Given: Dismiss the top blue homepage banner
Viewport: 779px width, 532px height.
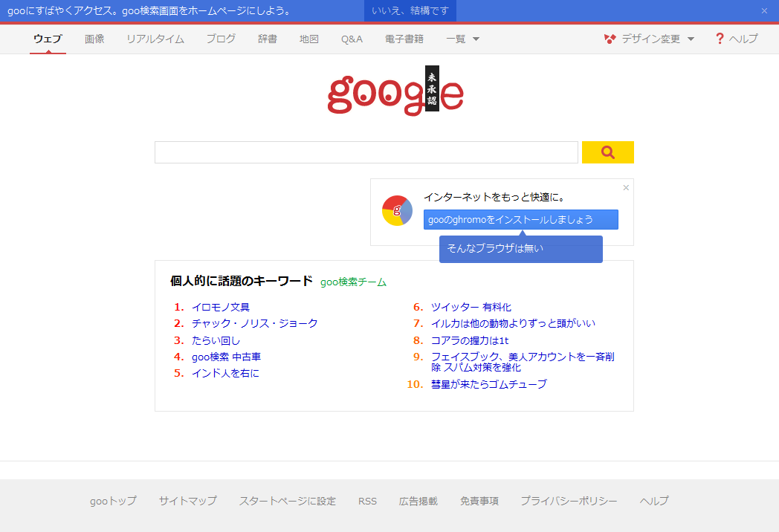Looking at the screenshot, I should pos(764,11).
